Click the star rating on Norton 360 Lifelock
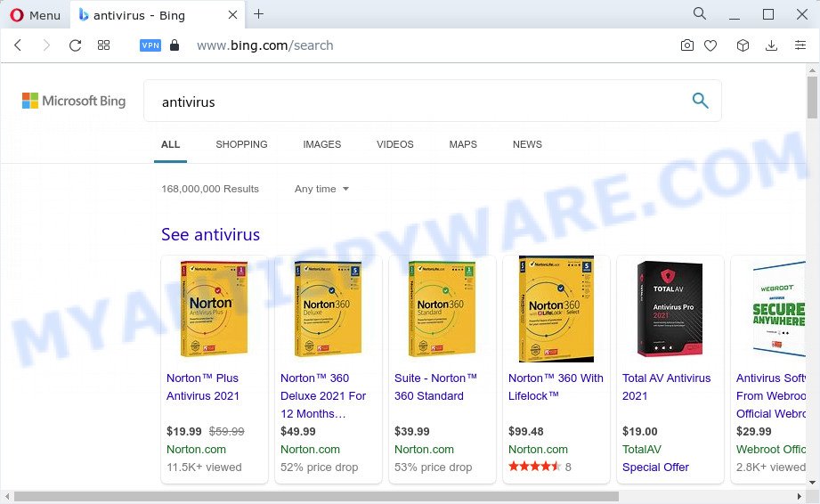Image resolution: width=820 pixels, height=504 pixels. coord(534,467)
